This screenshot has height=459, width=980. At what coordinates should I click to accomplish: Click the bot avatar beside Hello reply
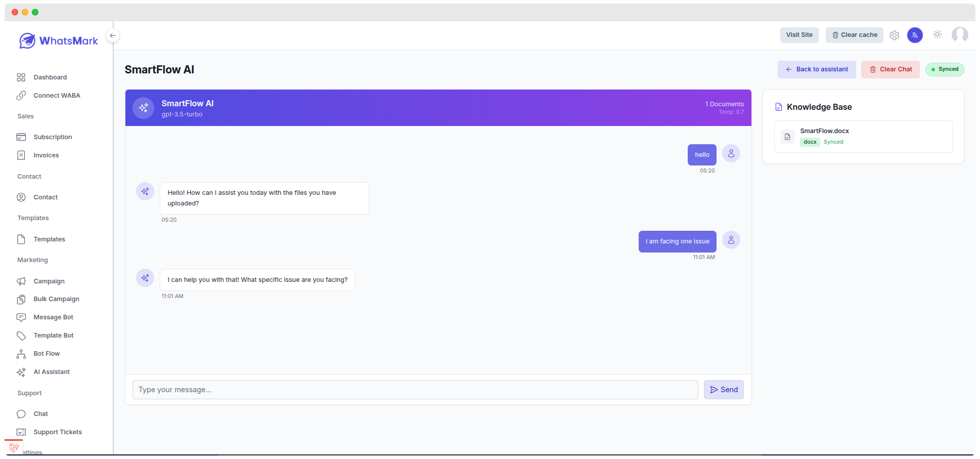(145, 191)
